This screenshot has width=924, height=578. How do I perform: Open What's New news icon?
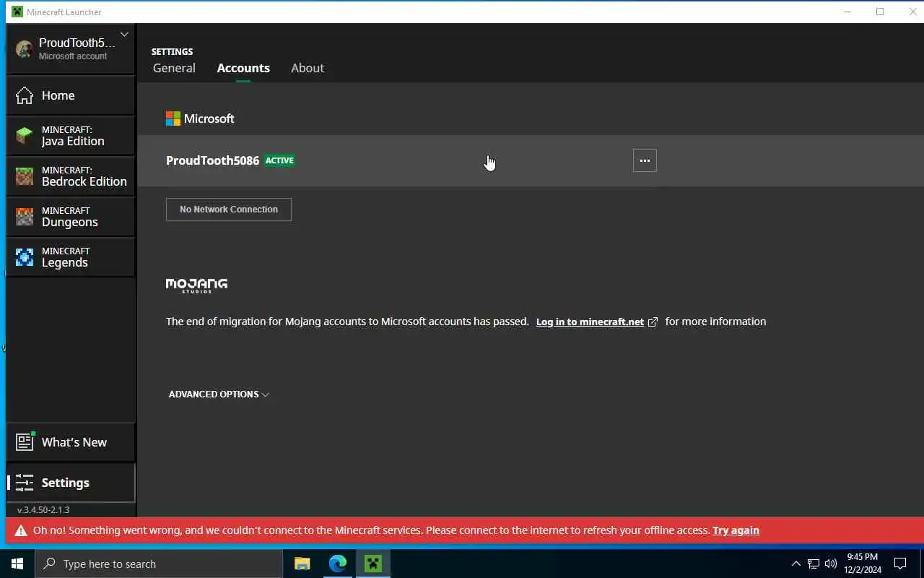pyautogui.click(x=25, y=441)
